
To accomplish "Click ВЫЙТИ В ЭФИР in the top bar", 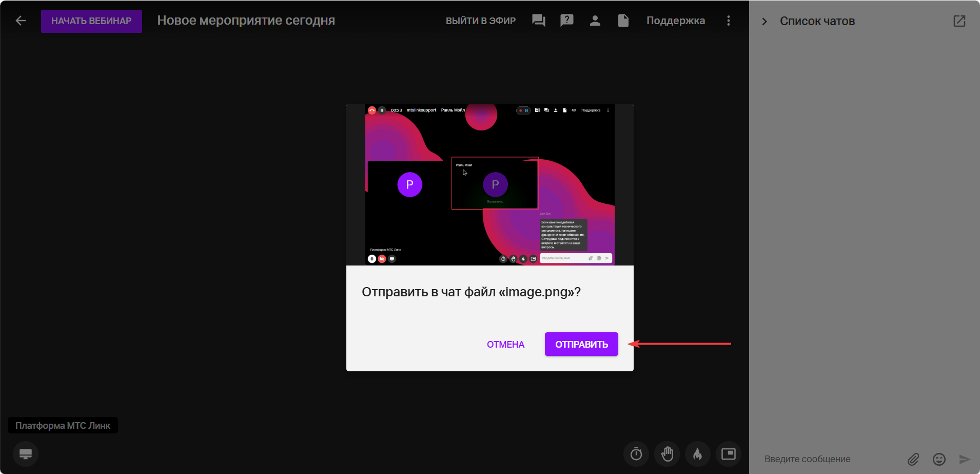I will tap(480, 21).
